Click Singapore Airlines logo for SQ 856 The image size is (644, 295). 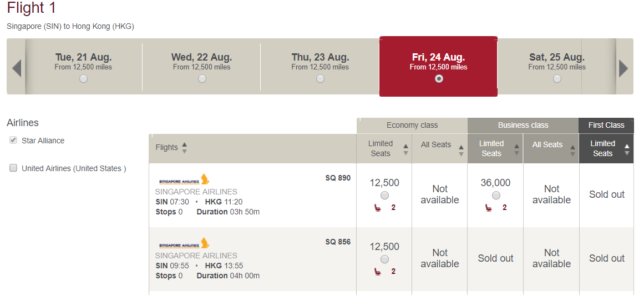point(184,243)
